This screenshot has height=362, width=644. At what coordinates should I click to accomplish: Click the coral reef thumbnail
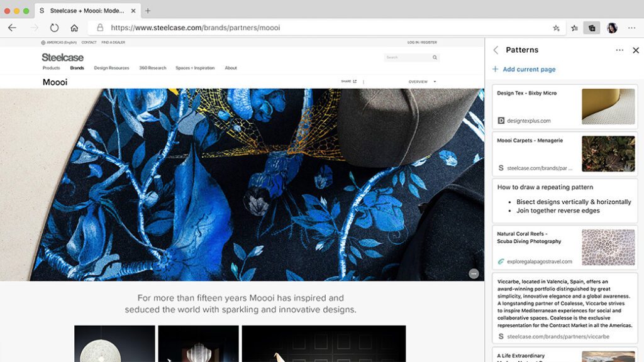(x=608, y=247)
